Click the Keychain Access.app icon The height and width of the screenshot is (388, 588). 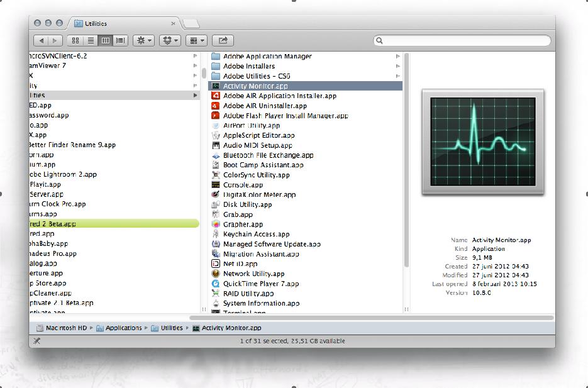[216, 234]
